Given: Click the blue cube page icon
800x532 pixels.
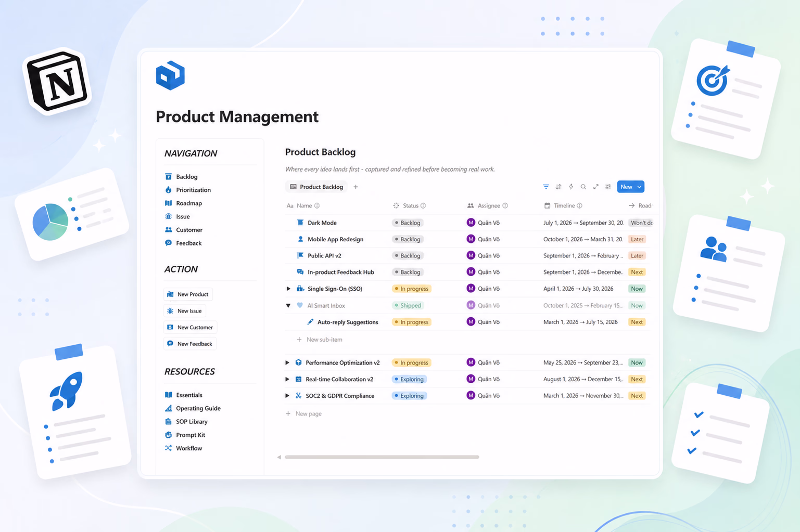Looking at the screenshot, I should (x=170, y=76).
